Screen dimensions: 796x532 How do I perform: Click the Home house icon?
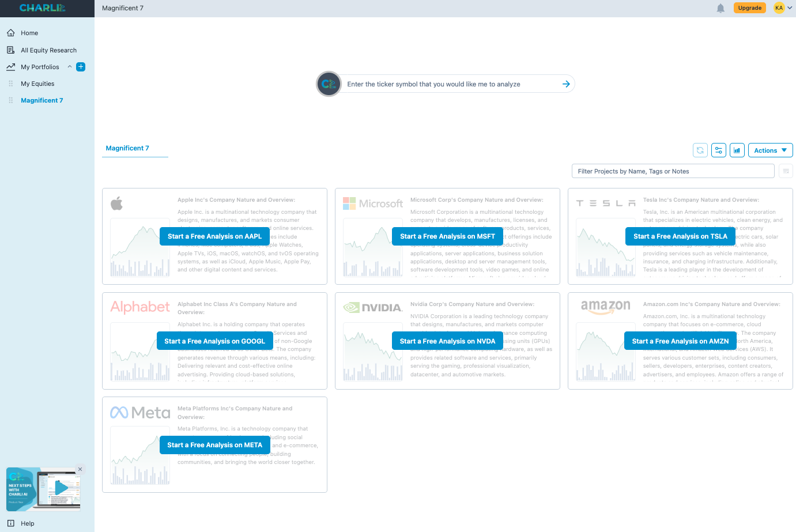tap(10, 33)
